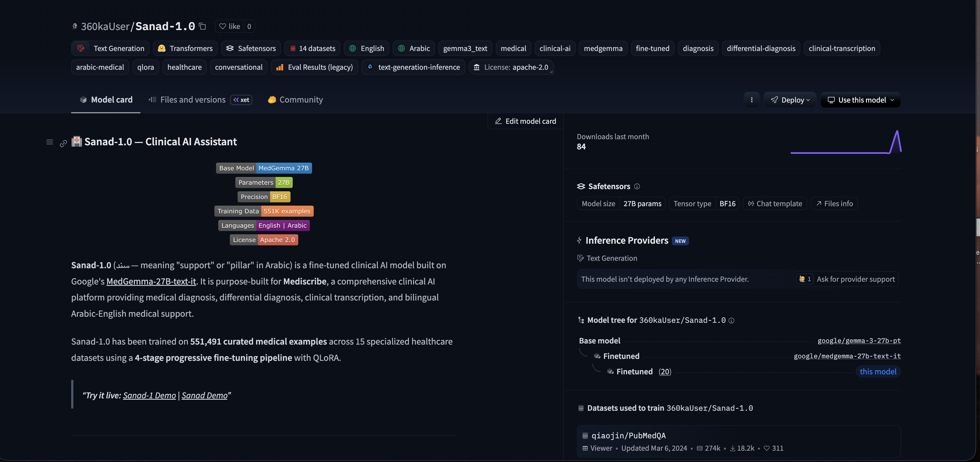
Task: Copy the heading anchor link icon
Action: (63, 143)
